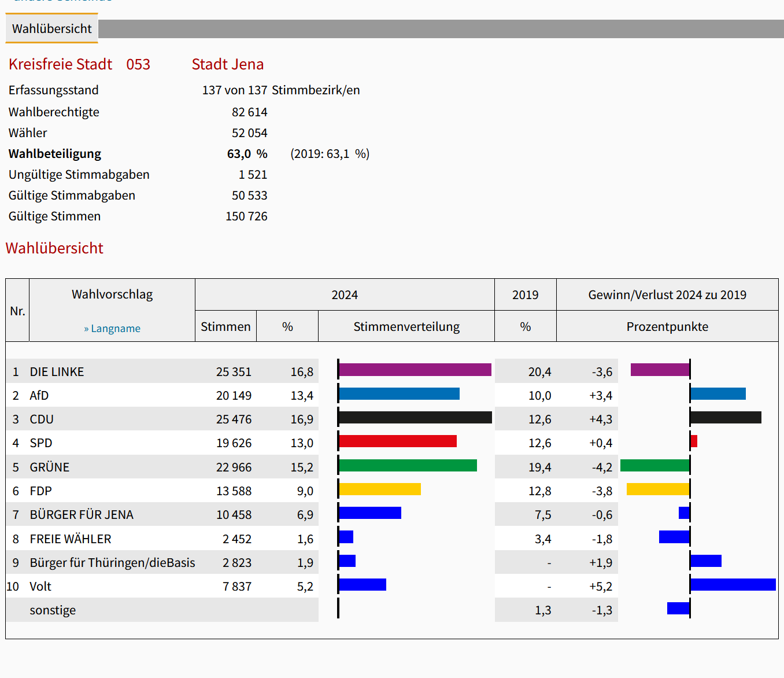Select Bürger für Thüringen/dieBasis row label
Image resolution: width=784 pixels, height=678 pixels.
click(x=113, y=563)
